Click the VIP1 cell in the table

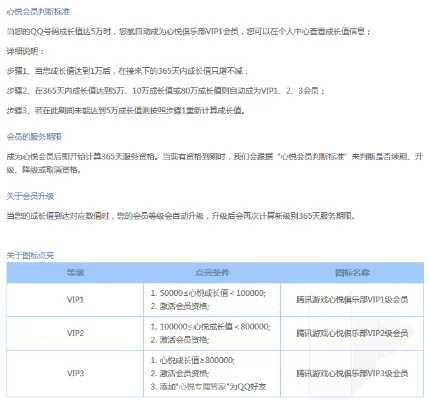click(75, 300)
